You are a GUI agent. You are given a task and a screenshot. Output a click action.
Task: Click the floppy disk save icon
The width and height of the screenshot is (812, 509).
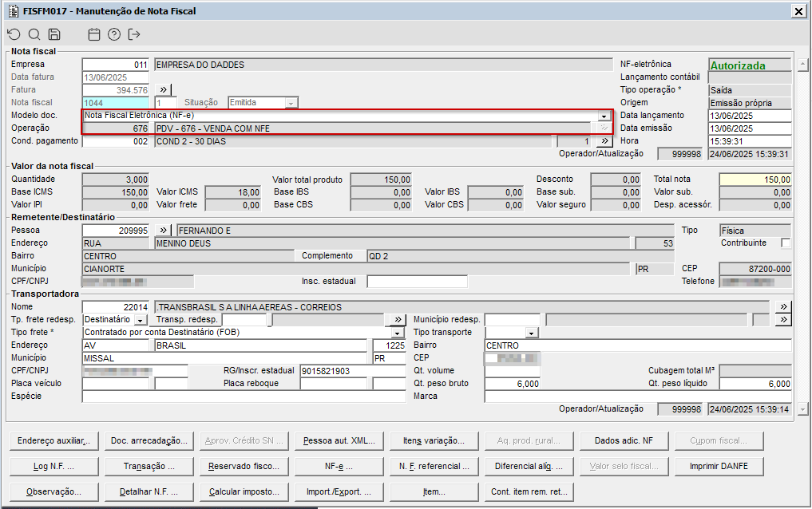pyautogui.click(x=54, y=34)
